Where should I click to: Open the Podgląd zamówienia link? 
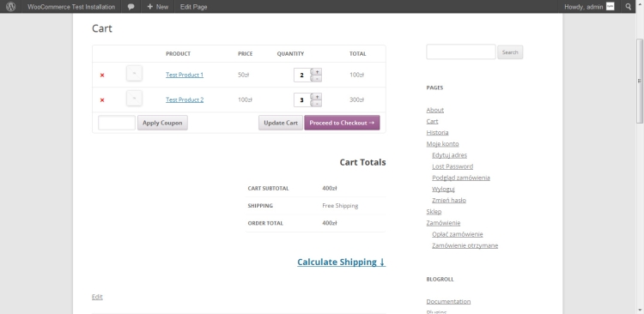click(461, 178)
